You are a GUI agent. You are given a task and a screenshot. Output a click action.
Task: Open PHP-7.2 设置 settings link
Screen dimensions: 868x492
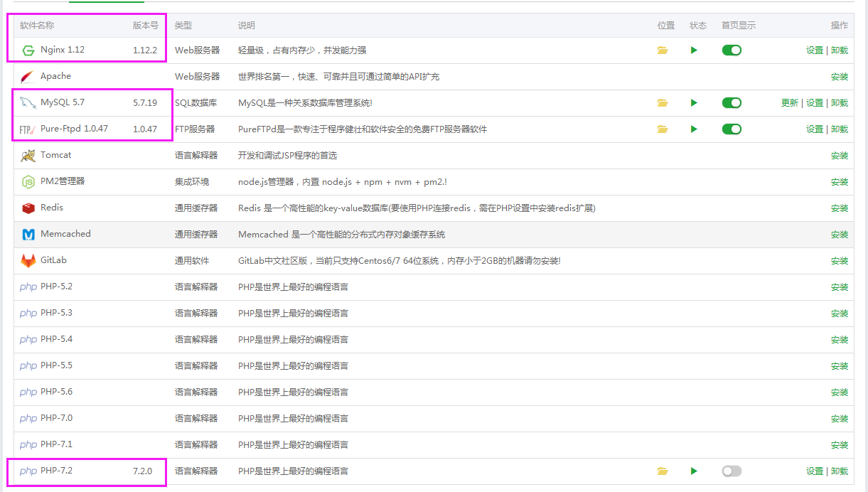click(x=815, y=471)
